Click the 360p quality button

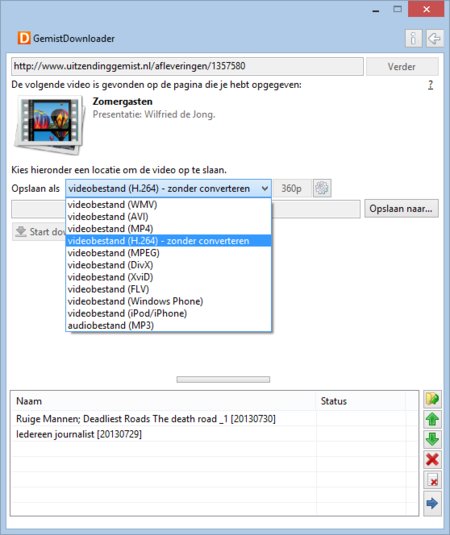tap(292, 188)
